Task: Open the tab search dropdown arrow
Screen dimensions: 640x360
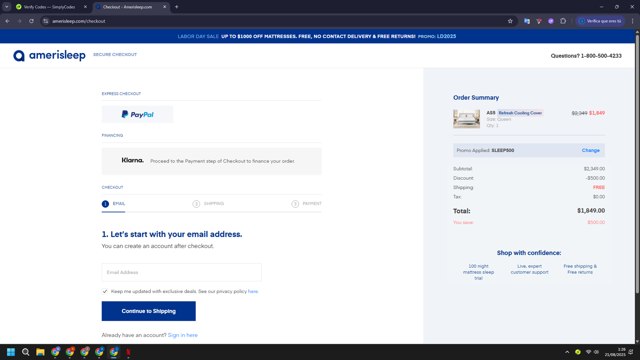Action: [7, 7]
